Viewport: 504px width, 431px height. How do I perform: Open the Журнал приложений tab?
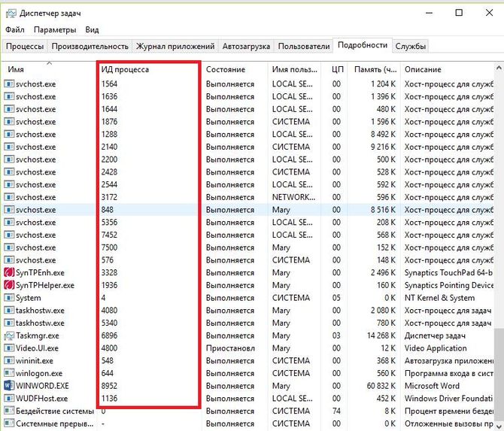coord(175,47)
